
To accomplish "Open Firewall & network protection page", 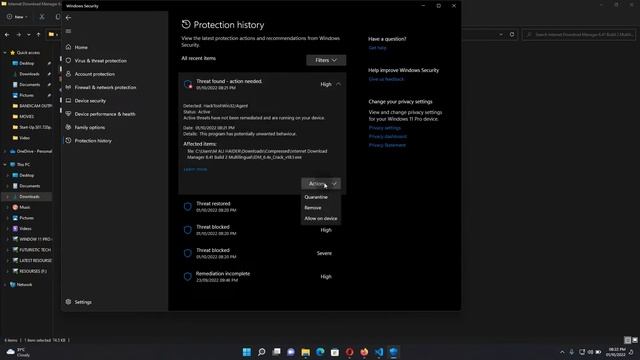I will click(x=105, y=87).
